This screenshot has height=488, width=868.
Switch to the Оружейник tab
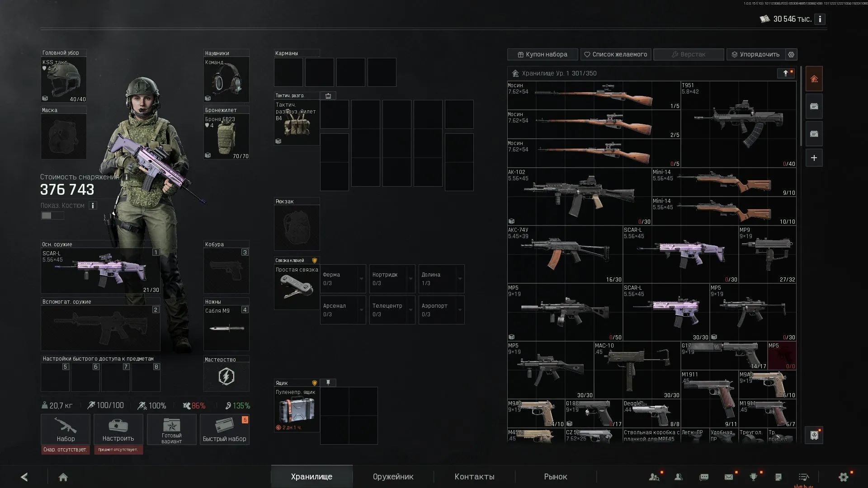click(393, 477)
